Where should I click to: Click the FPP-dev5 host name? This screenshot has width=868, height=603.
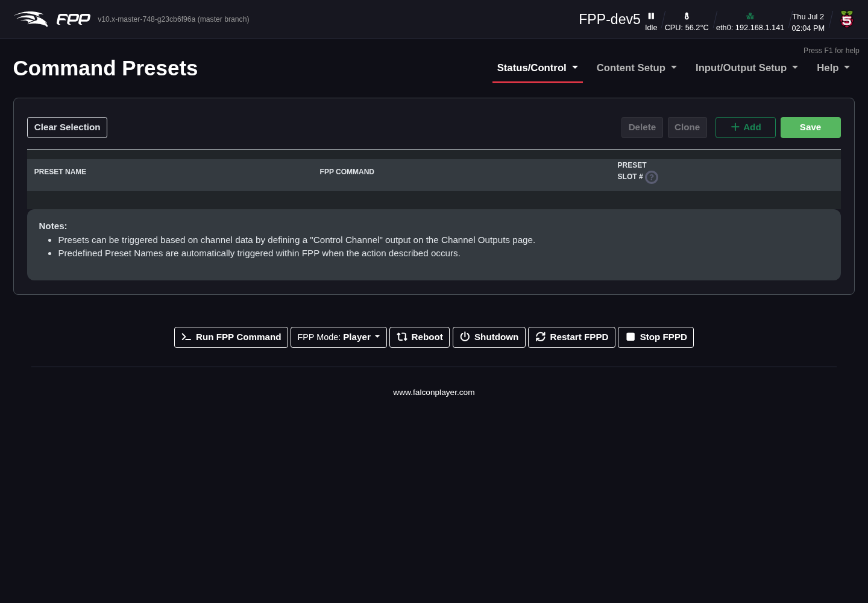pos(609,19)
